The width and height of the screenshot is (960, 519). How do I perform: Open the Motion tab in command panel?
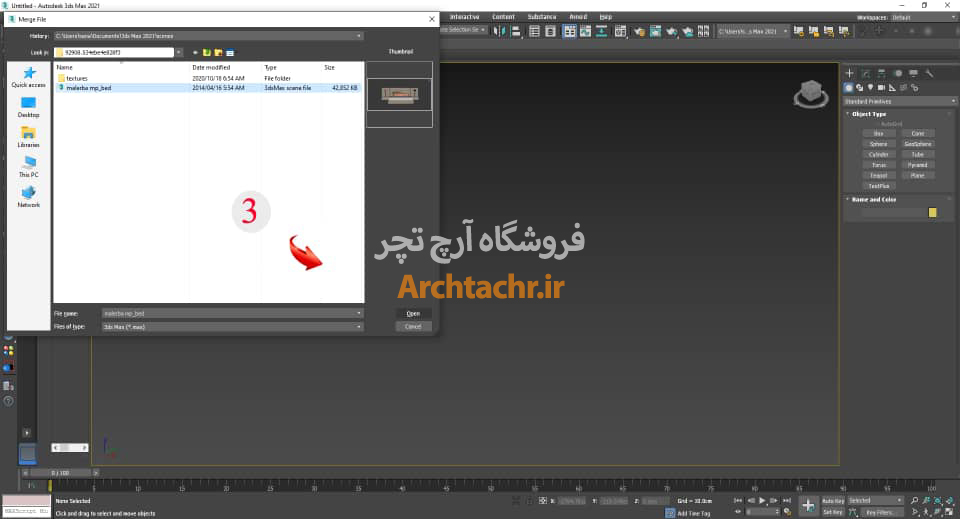(x=898, y=73)
